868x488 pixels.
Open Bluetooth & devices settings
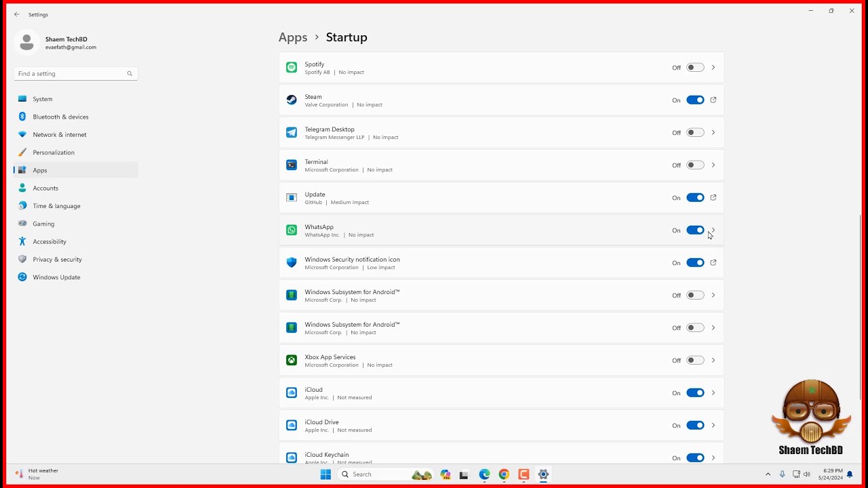[x=75, y=117]
